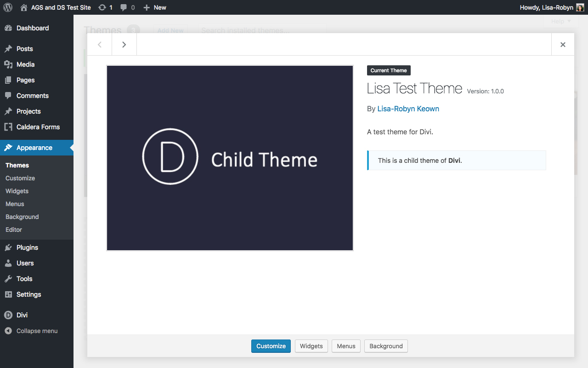Click the A test theme for Divi description
Image resolution: width=588 pixels, height=368 pixels.
point(400,132)
